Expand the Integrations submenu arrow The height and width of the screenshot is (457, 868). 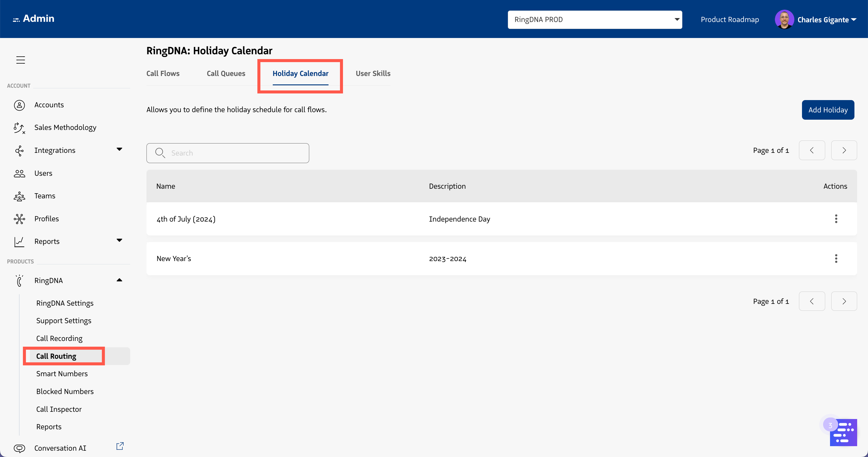[x=119, y=149]
